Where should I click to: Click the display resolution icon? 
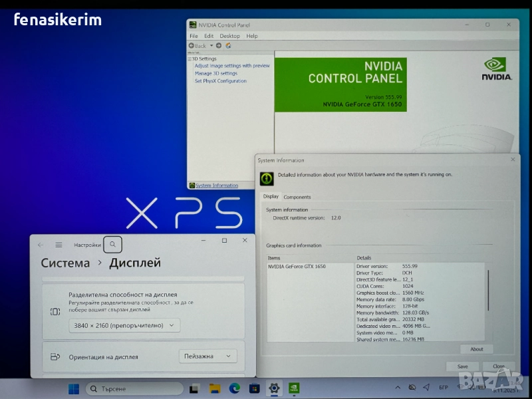click(x=55, y=311)
